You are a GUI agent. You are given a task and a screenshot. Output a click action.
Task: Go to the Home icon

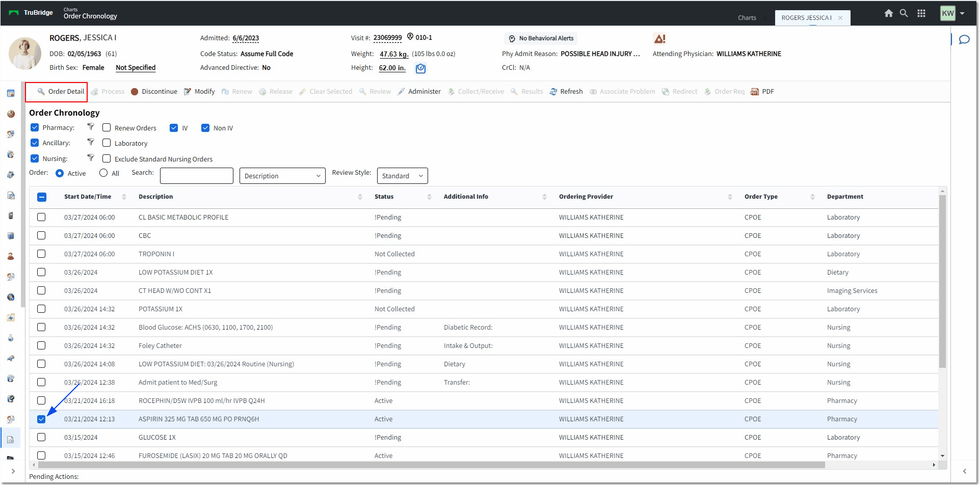tap(888, 13)
